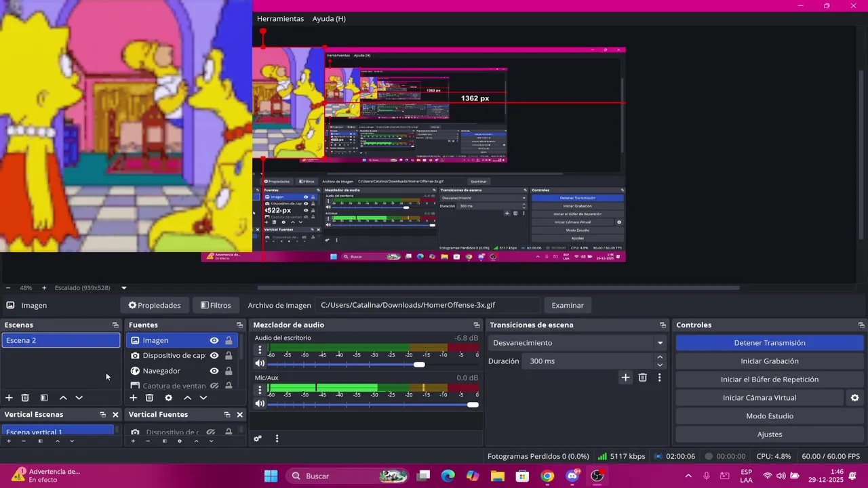Open virtual camera settings gear
Viewport: 868px width, 488px height.
[x=854, y=398]
